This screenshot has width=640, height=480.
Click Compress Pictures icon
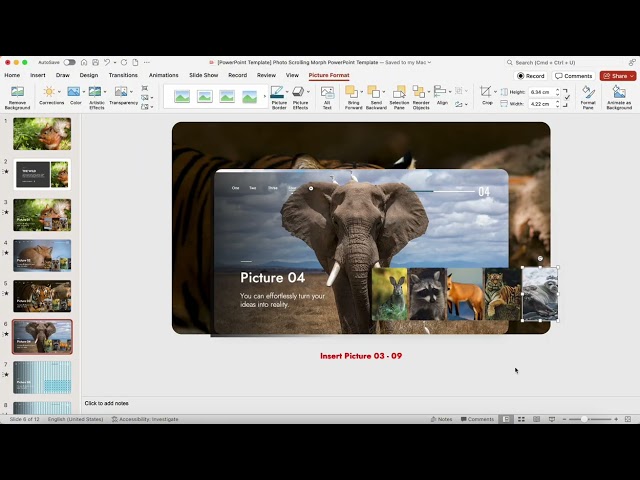[x=144, y=88]
